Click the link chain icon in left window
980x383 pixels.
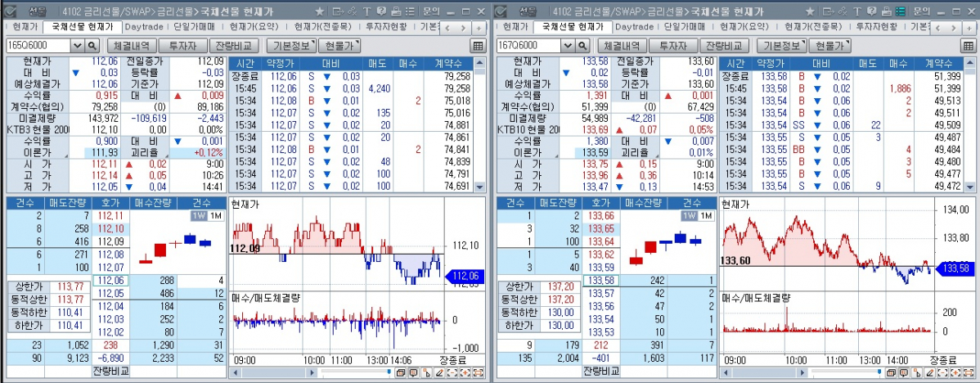(x=352, y=11)
